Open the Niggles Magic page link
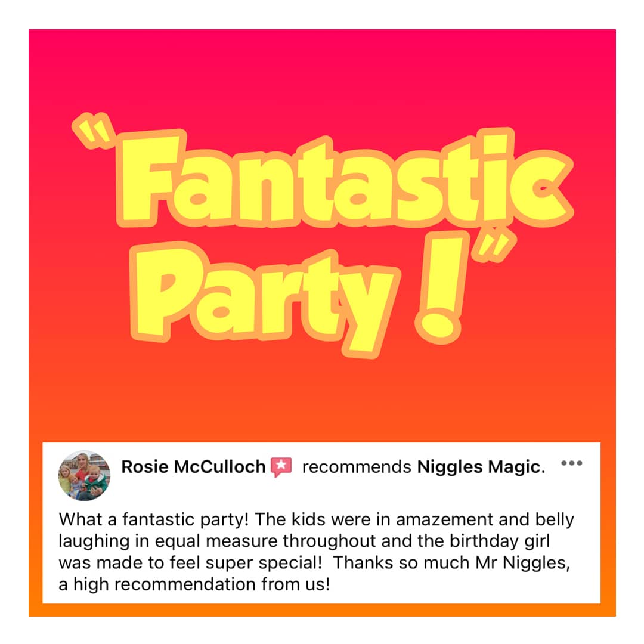This screenshot has height=644, width=644. [478, 467]
